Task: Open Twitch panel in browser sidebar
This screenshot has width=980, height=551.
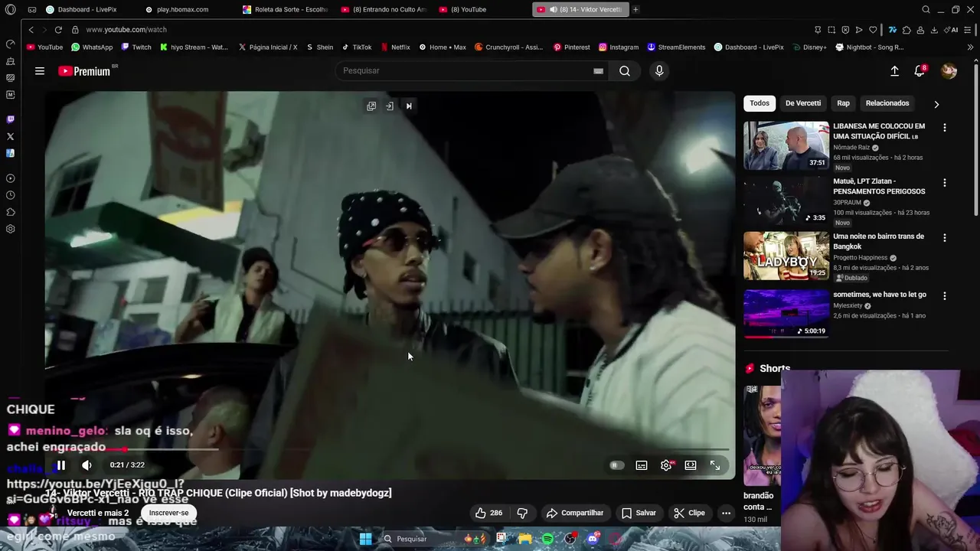Action: pyautogui.click(x=10, y=119)
